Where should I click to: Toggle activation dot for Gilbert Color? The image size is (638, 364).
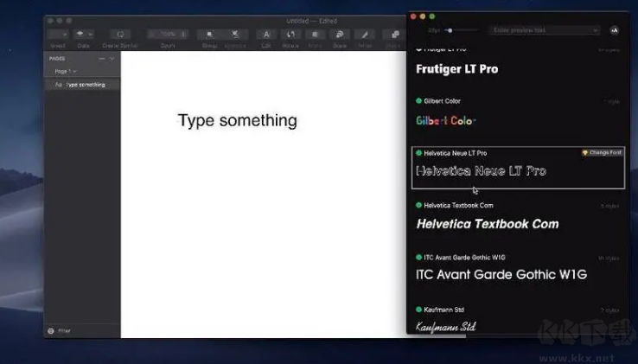418,101
